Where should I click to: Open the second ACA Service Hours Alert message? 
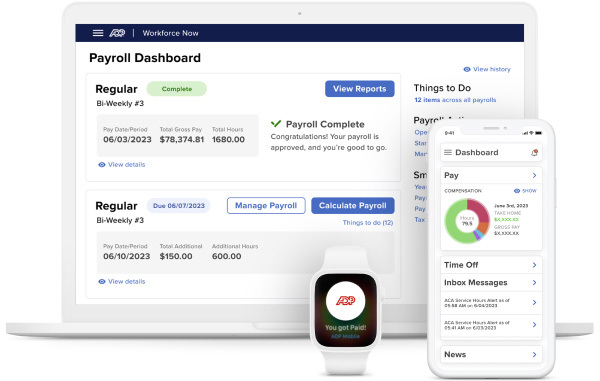coord(491,325)
